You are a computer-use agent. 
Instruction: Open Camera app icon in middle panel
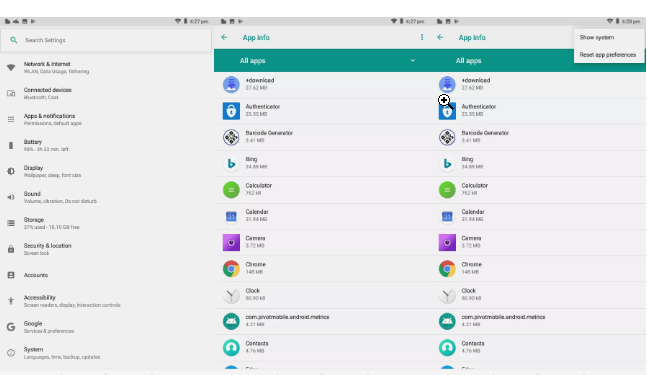pyautogui.click(x=231, y=243)
